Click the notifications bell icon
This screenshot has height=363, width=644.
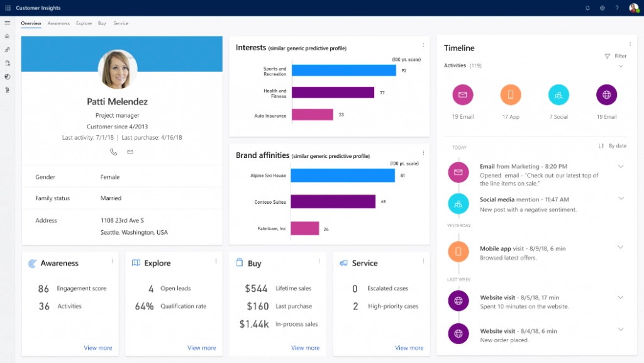point(587,8)
